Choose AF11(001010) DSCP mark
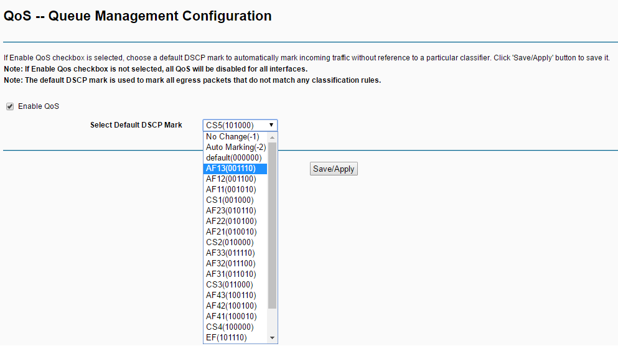This screenshot has height=364, width=618. tap(235, 190)
